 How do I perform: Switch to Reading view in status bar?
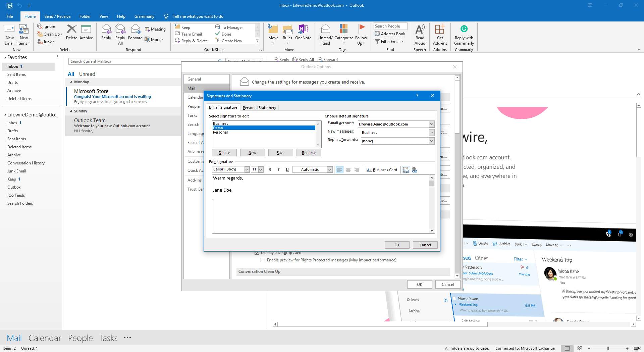click(580, 348)
